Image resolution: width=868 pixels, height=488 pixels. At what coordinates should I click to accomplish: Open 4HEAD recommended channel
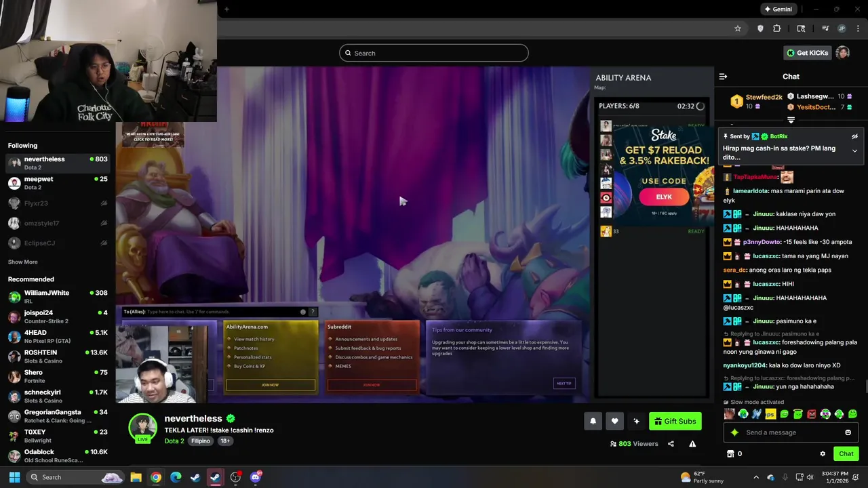pos(58,336)
